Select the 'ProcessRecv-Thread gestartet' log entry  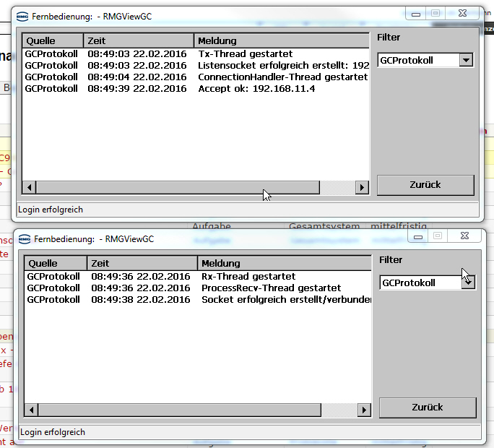(271, 288)
